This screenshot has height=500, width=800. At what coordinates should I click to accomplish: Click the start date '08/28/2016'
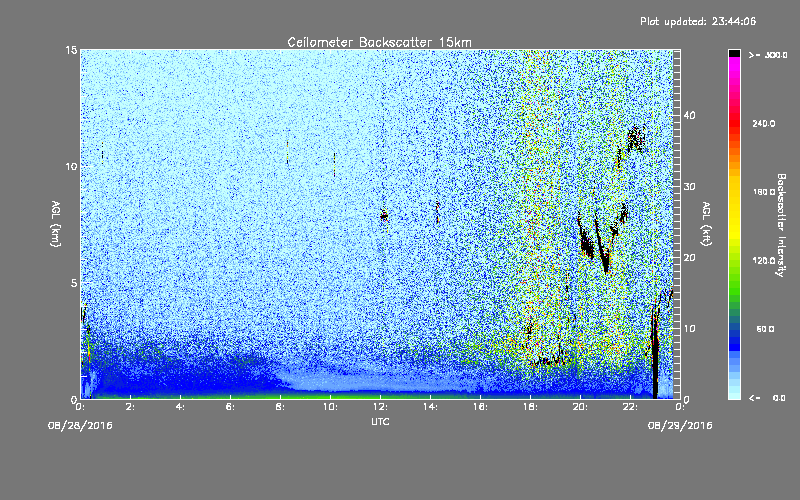80,425
